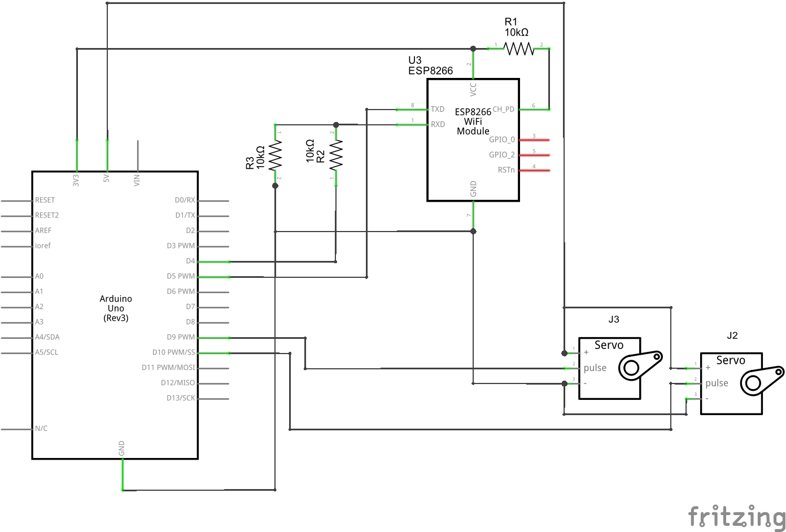This screenshot has width=786, height=532.
Task: Click the 'AREF' pin label
Action: point(43,231)
